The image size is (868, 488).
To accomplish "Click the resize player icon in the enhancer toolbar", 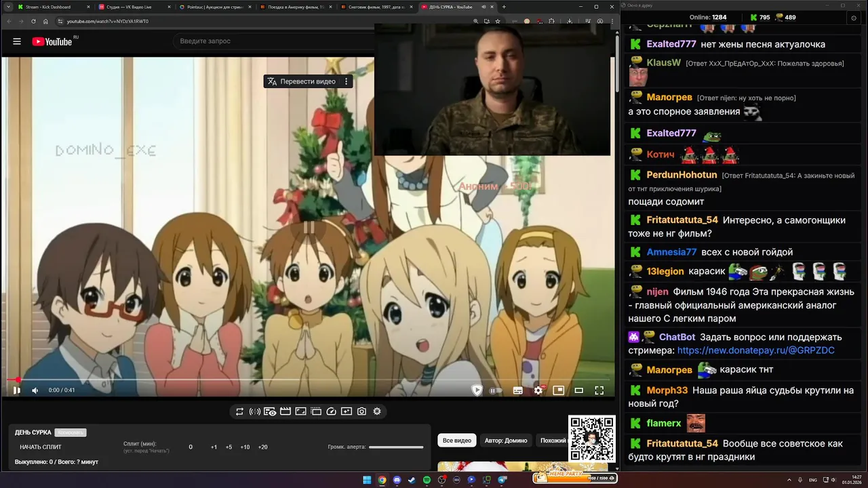I will (x=300, y=411).
